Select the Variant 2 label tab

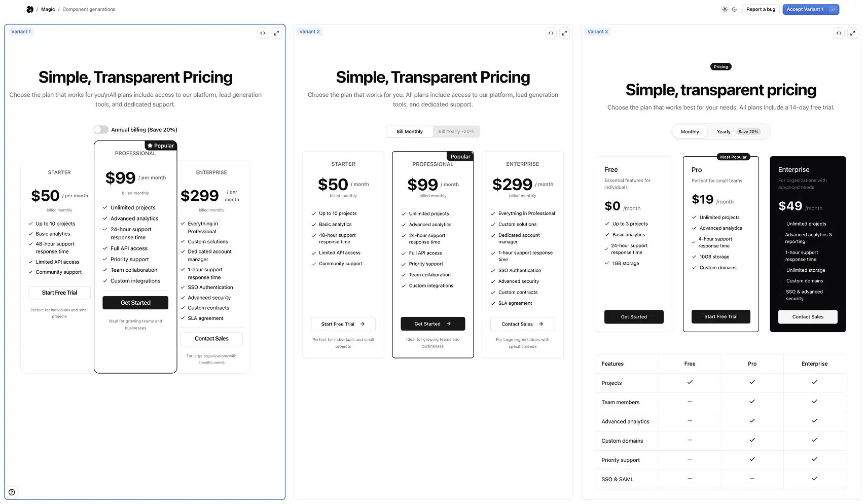coord(309,31)
